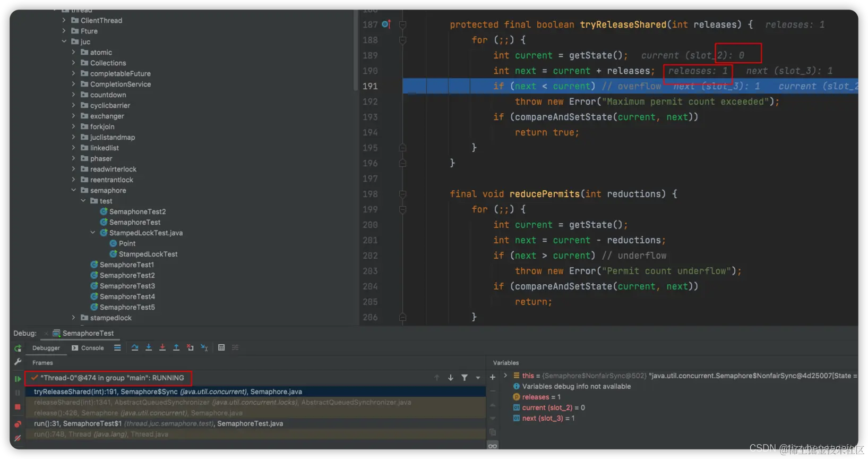Image resolution: width=868 pixels, height=459 pixels.
Task: Resume program with green play icon
Action: click(18, 379)
